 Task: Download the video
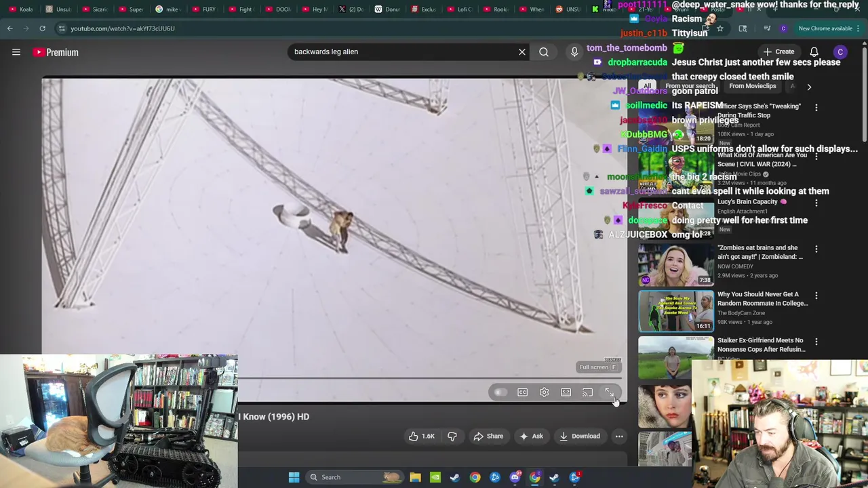pyautogui.click(x=580, y=436)
